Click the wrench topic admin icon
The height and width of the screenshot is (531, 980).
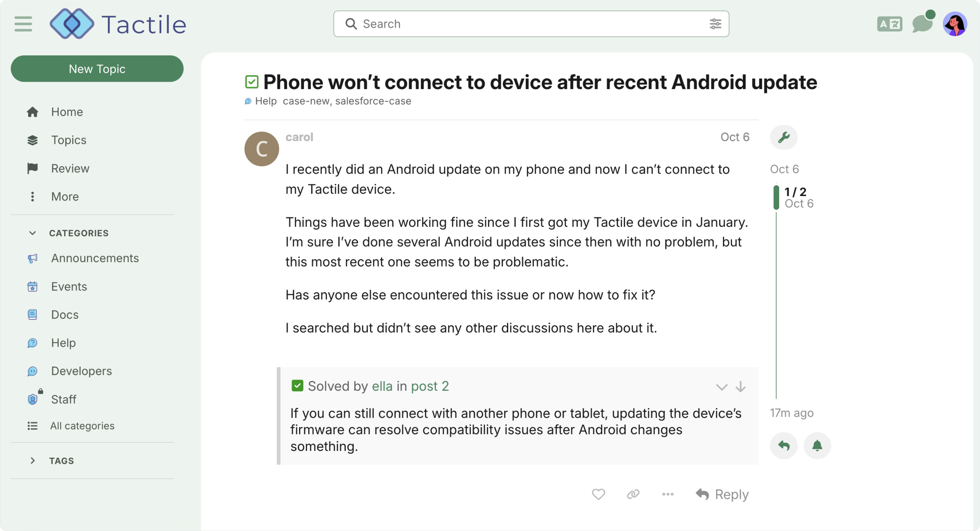783,138
